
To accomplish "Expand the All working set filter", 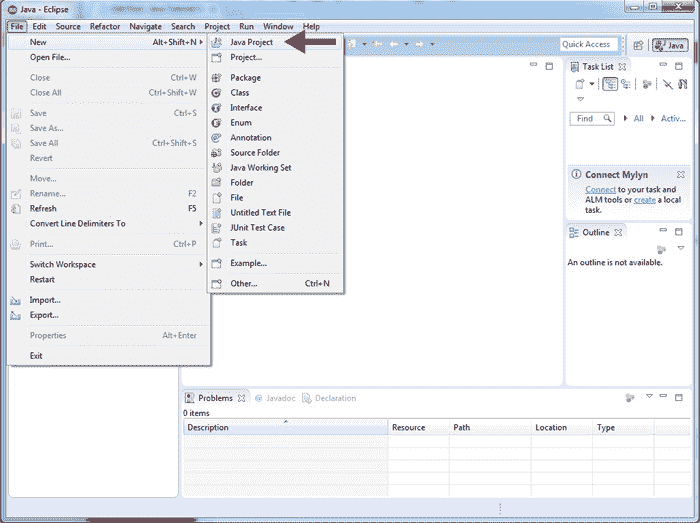I will tap(625, 119).
